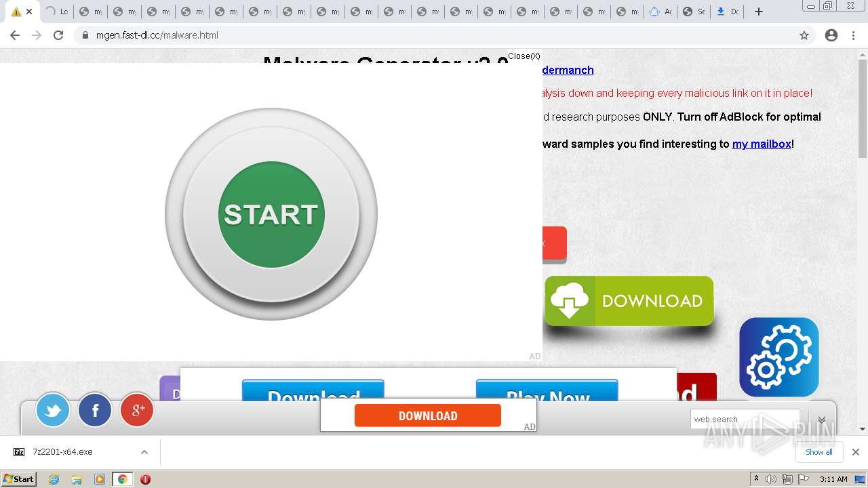Open the Action Center flag icon
This screenshot has height=488, width=868.
tap(802, 479)
